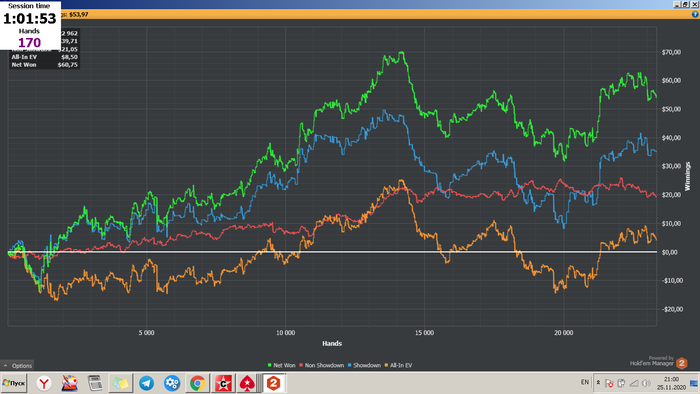Open the calculator from the taskbar
The width and height of the screenshot is (700, 394).
tap(95, 383)
